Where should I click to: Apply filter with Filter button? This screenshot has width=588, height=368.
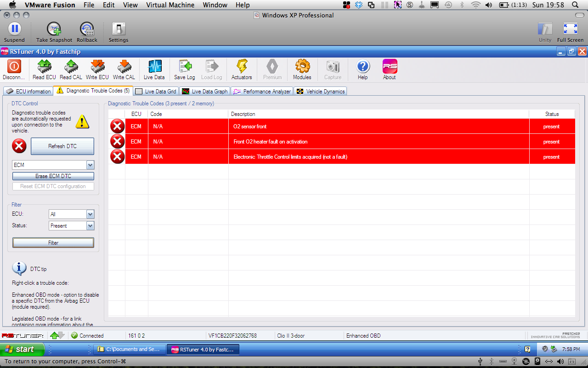(53, 242)
